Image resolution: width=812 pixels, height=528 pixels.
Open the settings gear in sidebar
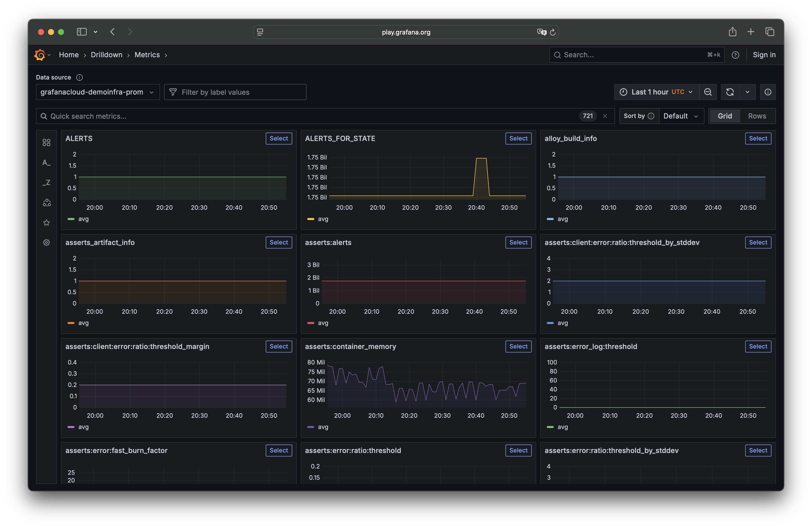(46, 242)
